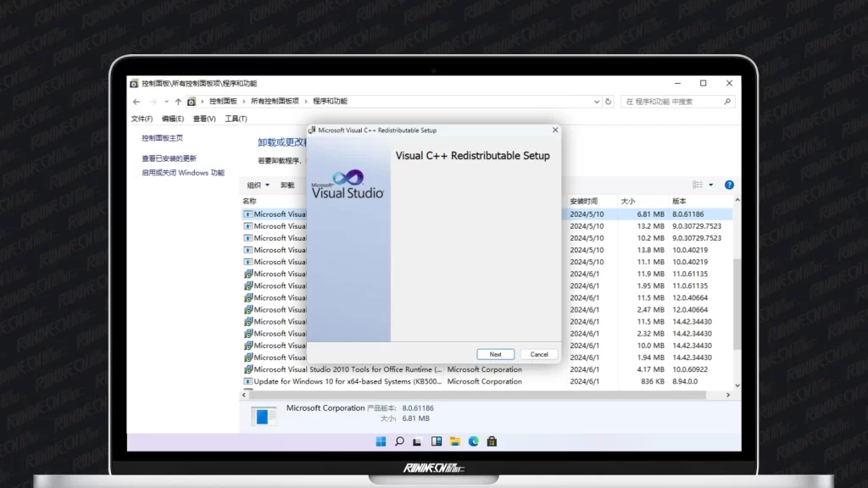Viewport: 868px width, 488px height.
Task: Launch Microsoft Store from the taskbar
Action: click(492, 441)
